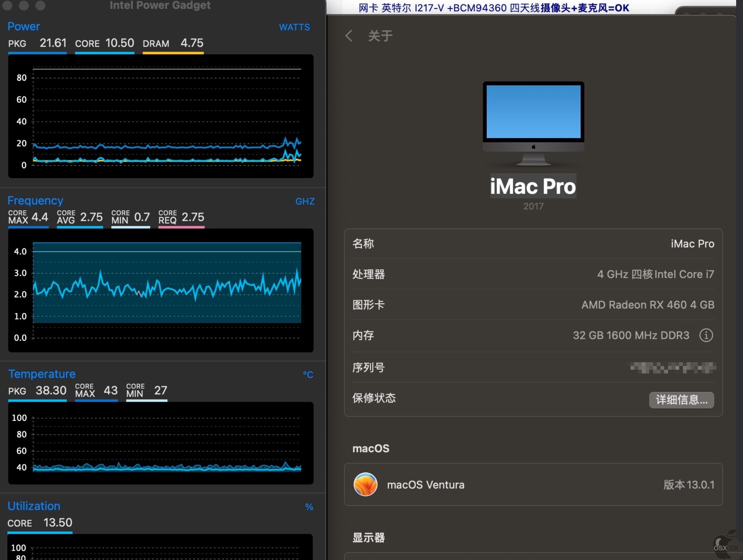Click the macOS section heading

coord(371,448)
